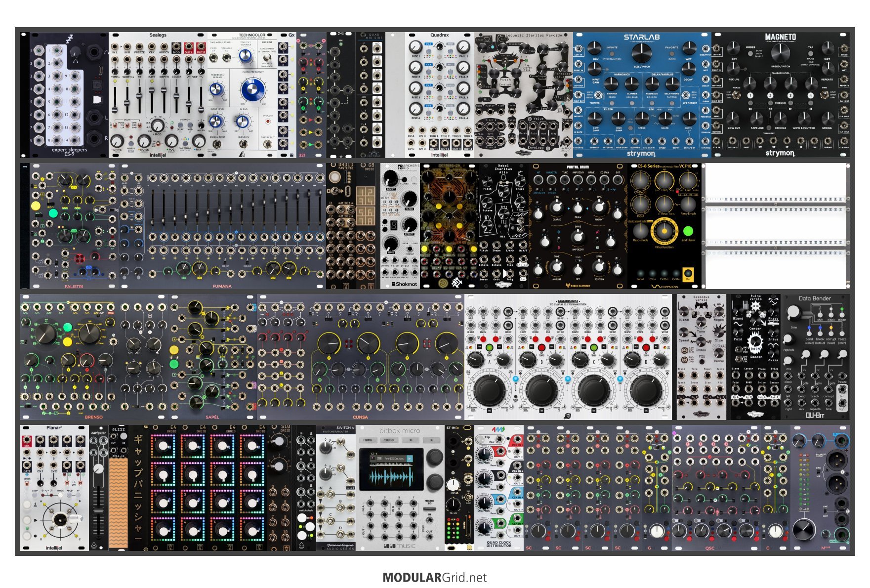Click the Starlab SIZE / PITCH knob

(x=642, y=53)
